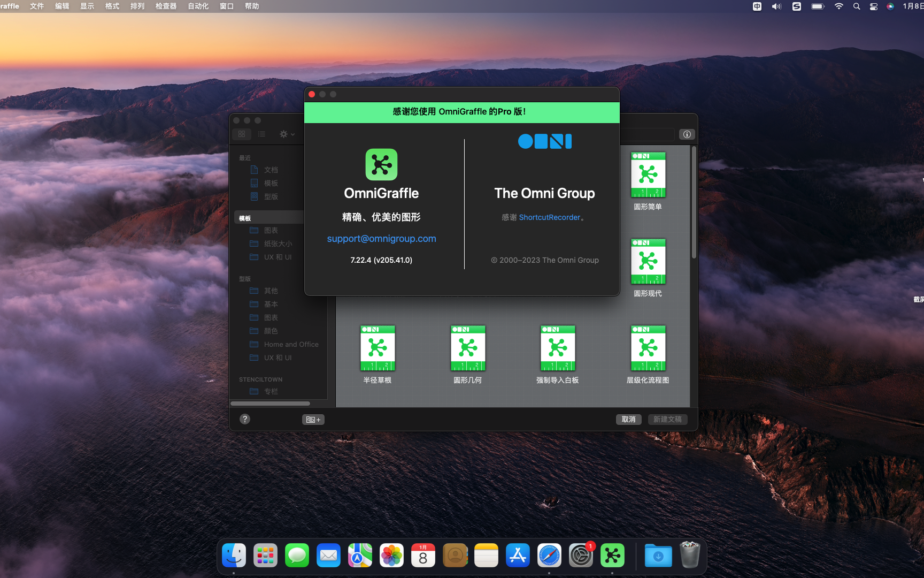Open Messages from the Dock
The height and width of the screenshot is (578, 924).
click(x=297, y=556)
